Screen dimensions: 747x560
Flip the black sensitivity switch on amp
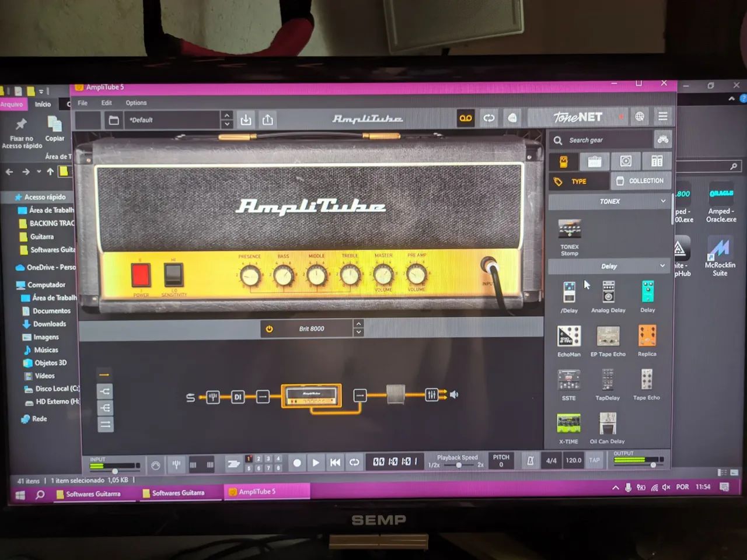173,274
